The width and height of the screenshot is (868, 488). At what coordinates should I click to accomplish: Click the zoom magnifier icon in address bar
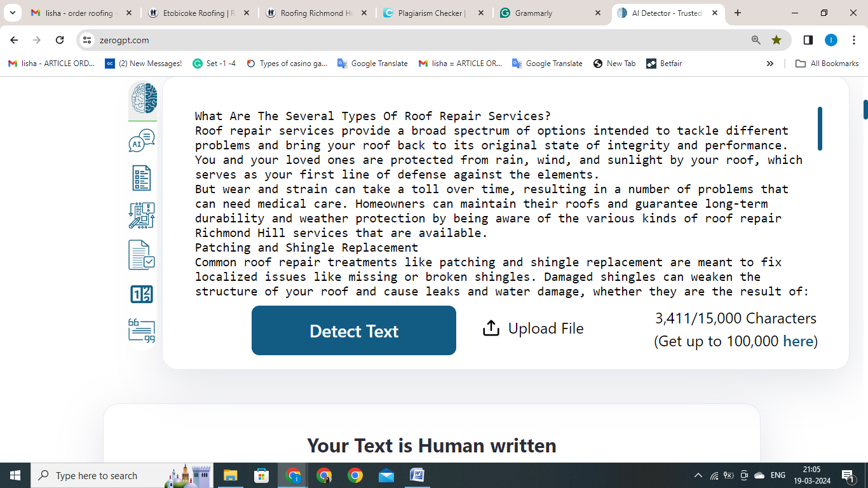(x=756, y=40)
